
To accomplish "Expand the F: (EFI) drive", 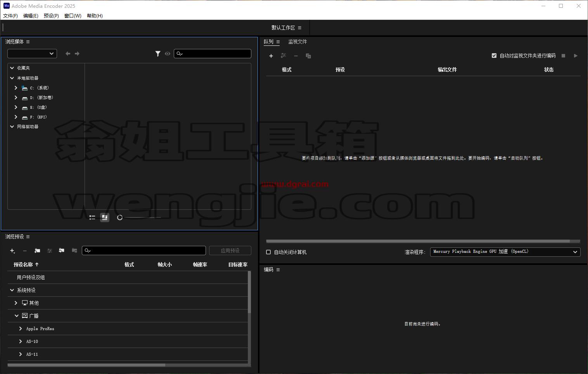I will tap(16, 117).
